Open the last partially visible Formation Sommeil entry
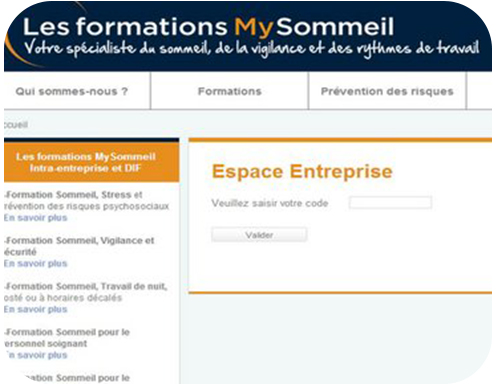Image resolution: width=502 pixels, height=385 pixels. click(x=77, y=378)
